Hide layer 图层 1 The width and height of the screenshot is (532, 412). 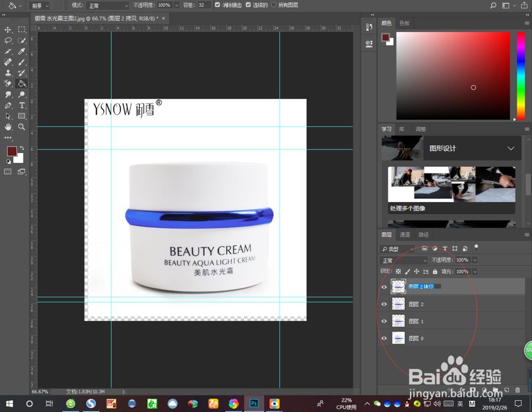(x=384, y=321)
